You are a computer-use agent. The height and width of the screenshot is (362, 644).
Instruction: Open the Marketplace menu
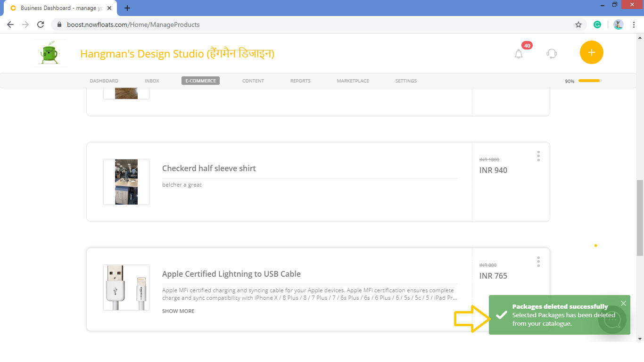353,81
